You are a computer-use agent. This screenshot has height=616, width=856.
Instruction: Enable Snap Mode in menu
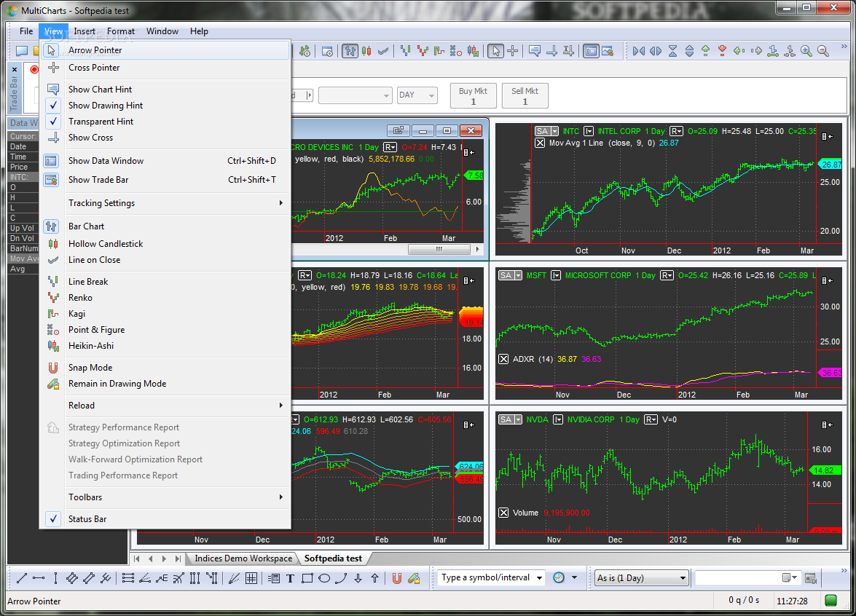click(x=165, y=368)
